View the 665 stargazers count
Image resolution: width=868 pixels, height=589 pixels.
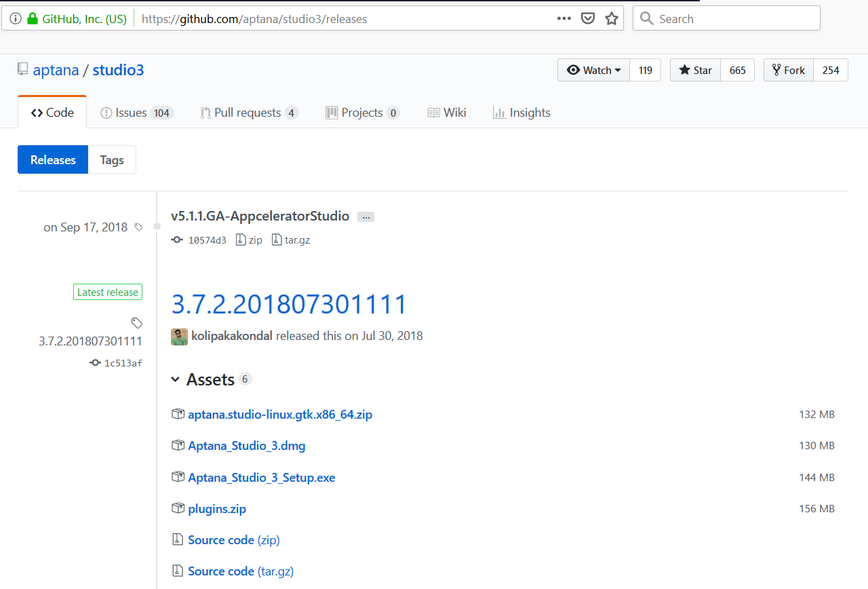738,70
